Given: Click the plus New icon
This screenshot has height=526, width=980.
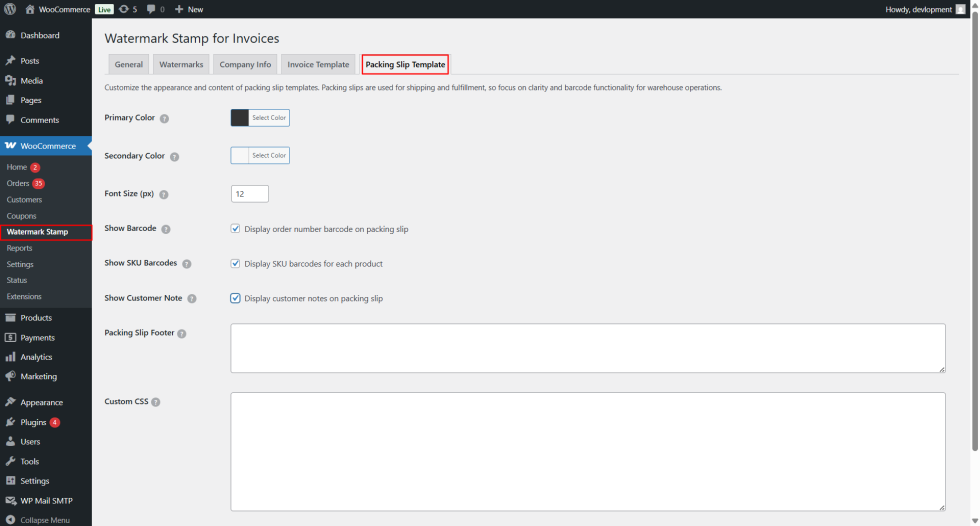Looking at the screenshot, I should coord(179,9).
